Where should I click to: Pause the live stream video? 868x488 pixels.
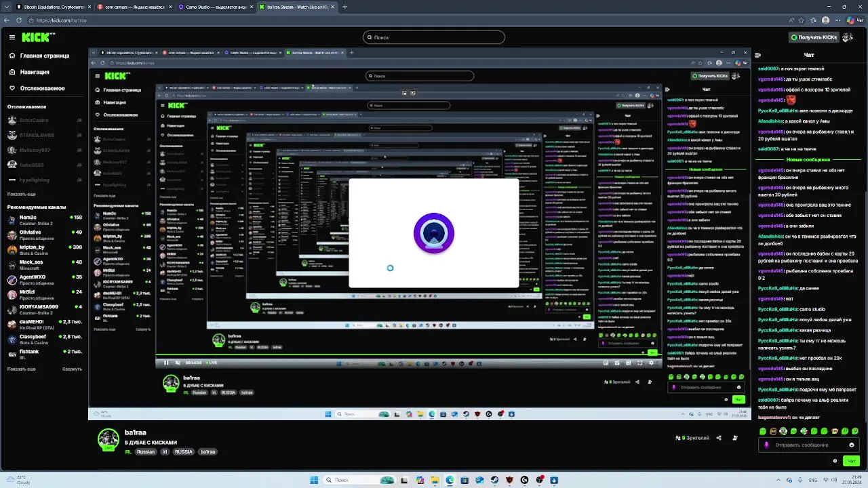(166, 363)
